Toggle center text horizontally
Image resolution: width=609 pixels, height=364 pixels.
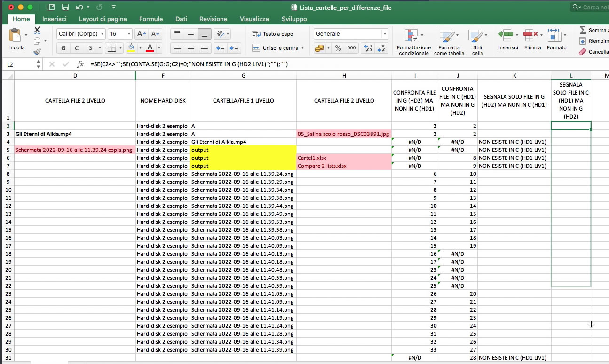pyautogui.click(x=190, y=48)
